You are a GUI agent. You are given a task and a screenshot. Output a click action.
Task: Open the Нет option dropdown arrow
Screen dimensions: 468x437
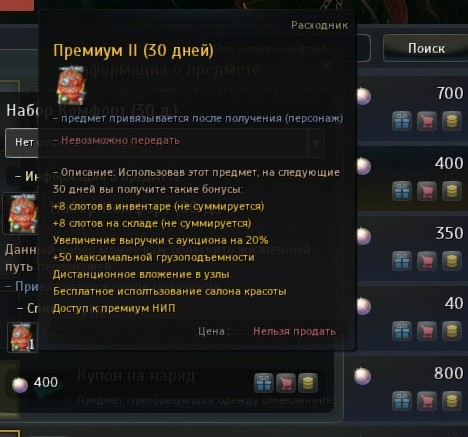click(x=316, y=143)
